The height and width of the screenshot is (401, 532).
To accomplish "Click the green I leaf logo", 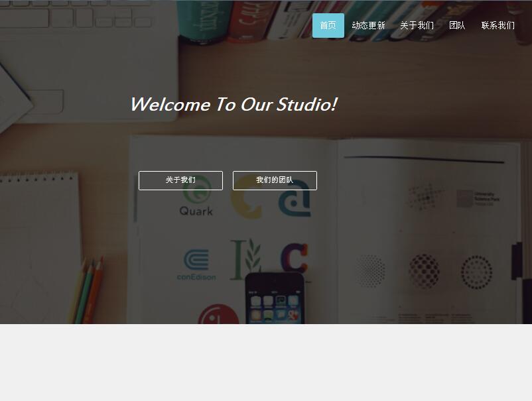I will pos(245,259).
